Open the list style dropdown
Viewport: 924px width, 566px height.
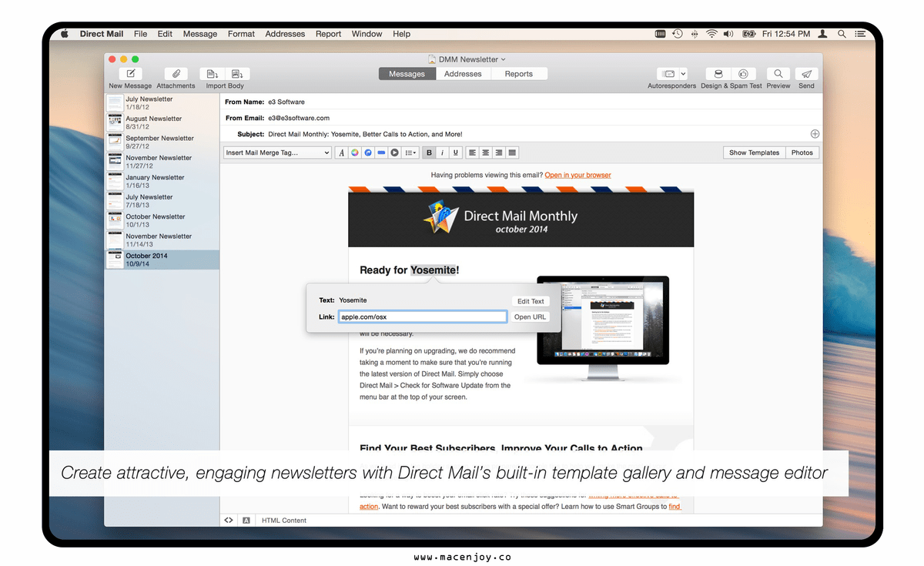pyautogui.click(x=410, y=152)
